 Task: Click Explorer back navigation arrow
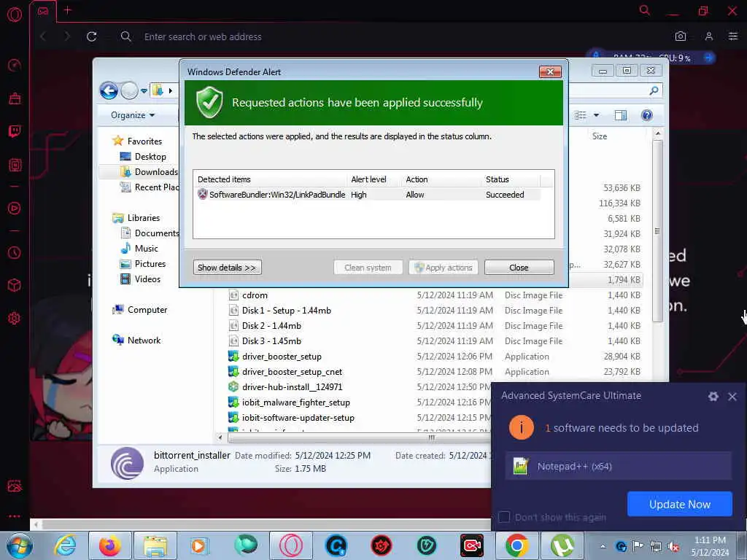tap(109, 90)
